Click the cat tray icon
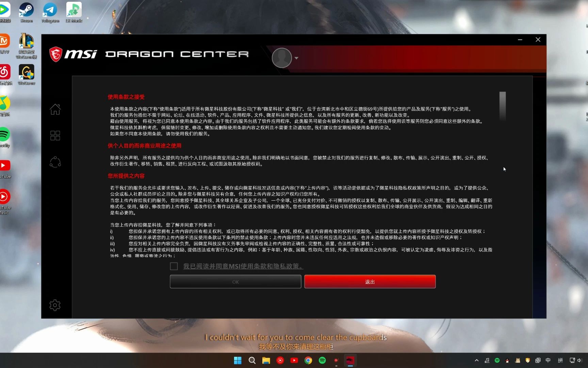 tap(518, 361)
